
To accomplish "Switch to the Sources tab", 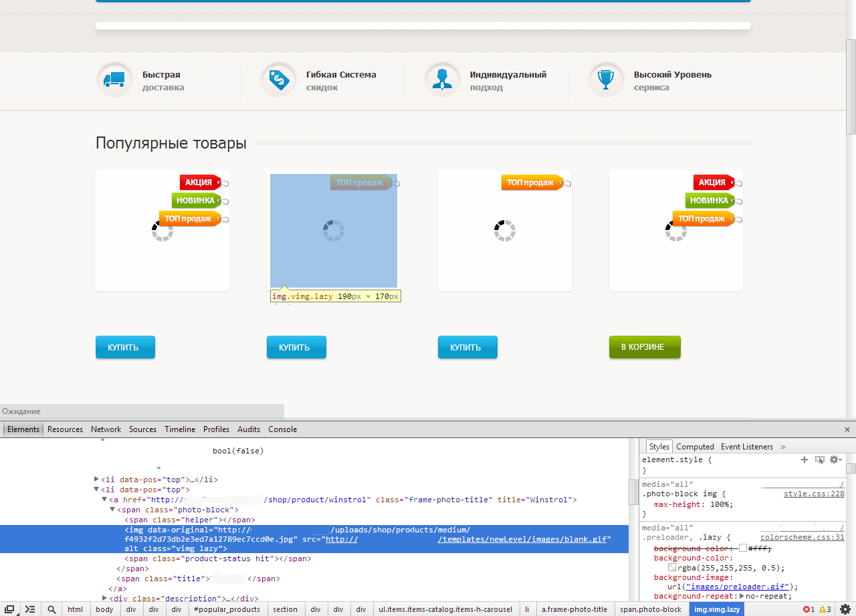I will pyautogui.click(x=143, y=429).
